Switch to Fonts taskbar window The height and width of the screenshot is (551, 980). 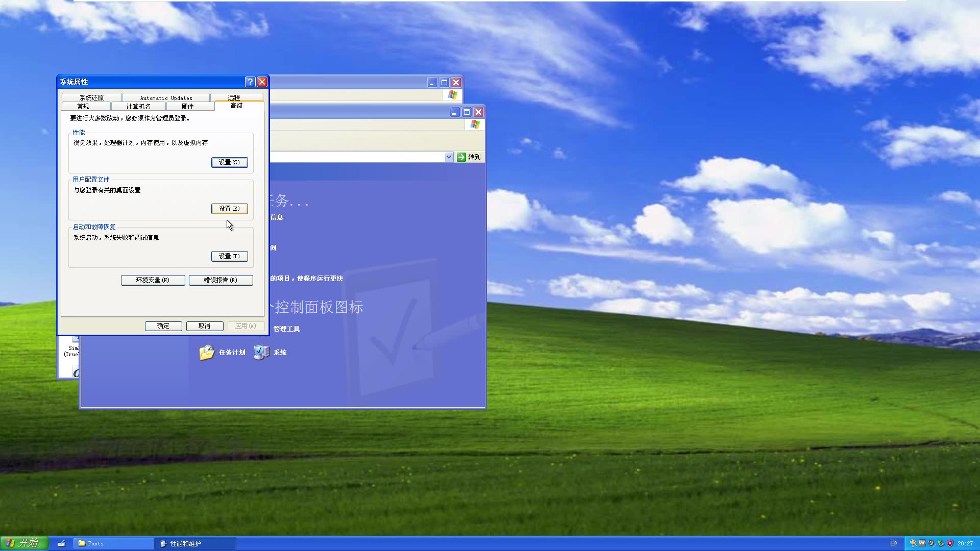[x=113, y=543]
